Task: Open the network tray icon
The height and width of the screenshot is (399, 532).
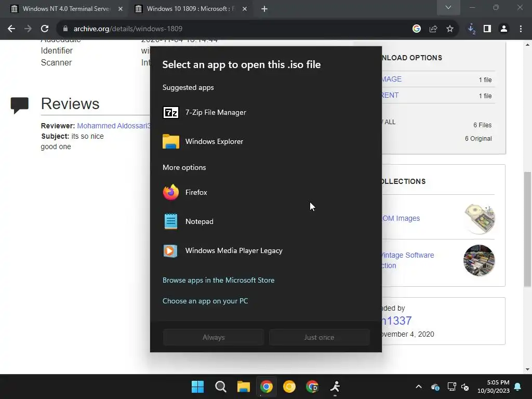Action: pos(451,387)
